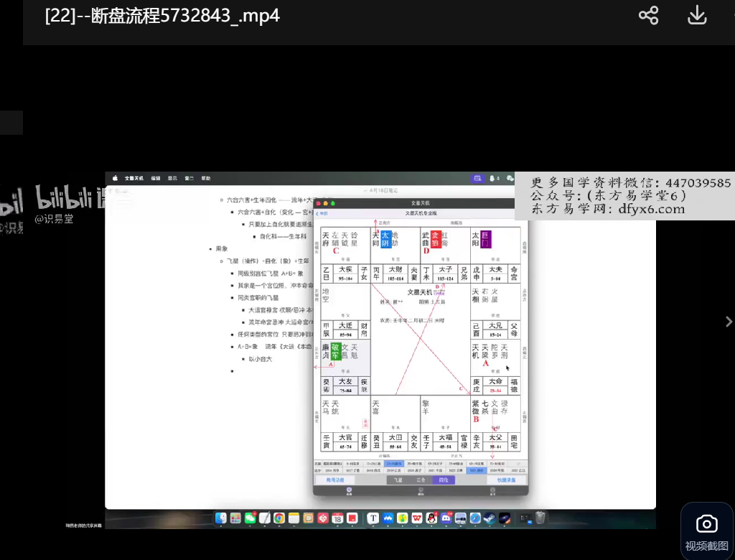Click the 常用功能 button
The height and width of the screenshot is (560, 735).
click(335, 480)
